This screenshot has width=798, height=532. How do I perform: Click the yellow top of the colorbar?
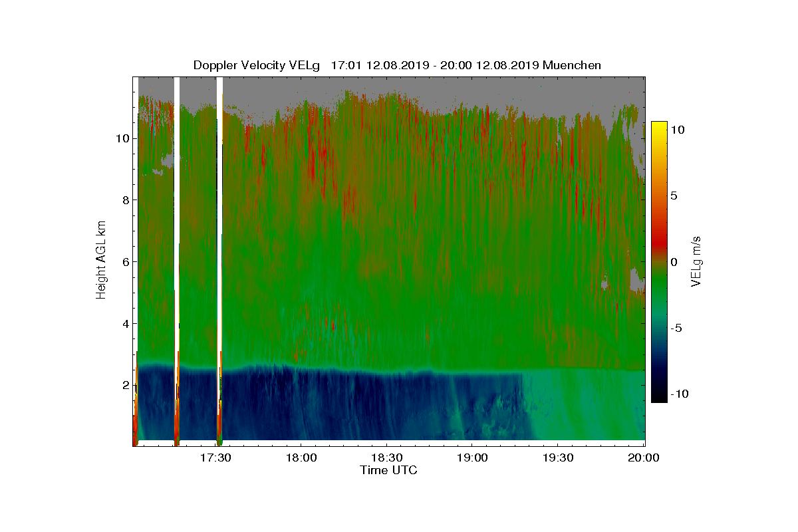pyautogui.click(x=658, y=126)
